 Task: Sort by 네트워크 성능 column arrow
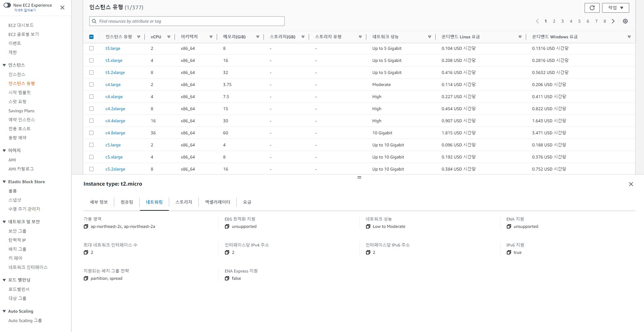[430, 37]
